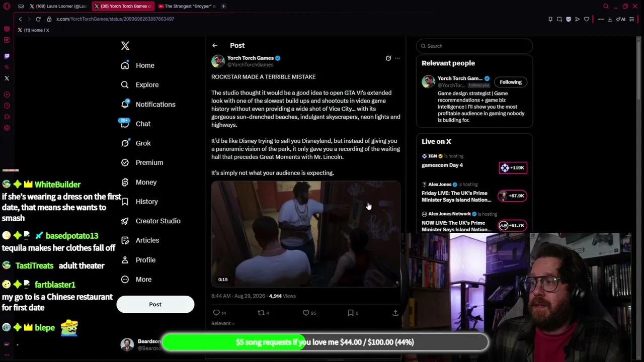
Task: Open Premium in X sidebar
Action: click(142, 162)
